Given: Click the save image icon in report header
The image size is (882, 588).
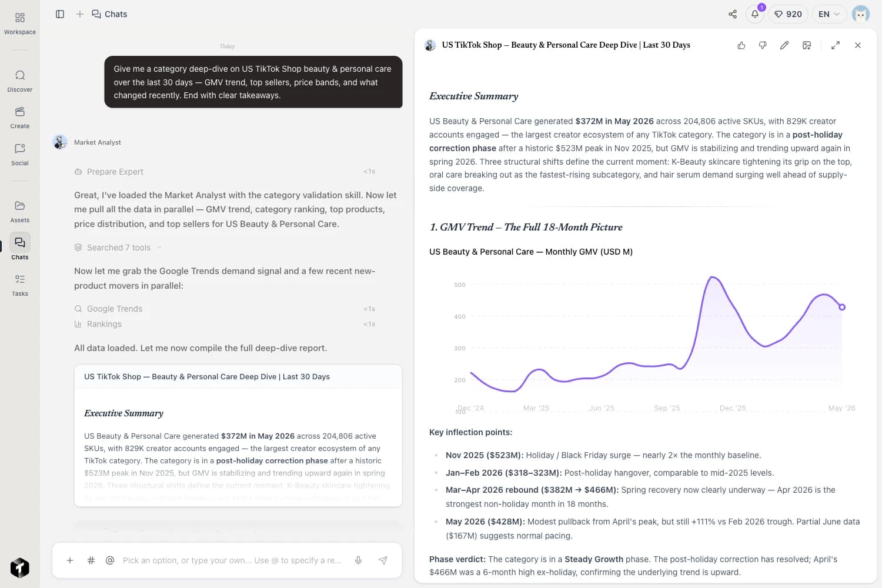Looking at the screenshot, I should (807, 45).
